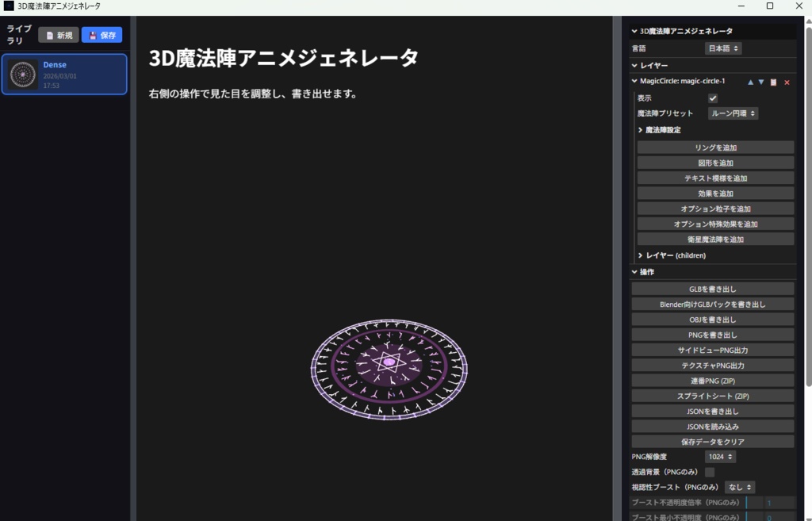This screenshot has height=521, width=812.
Task: Move magic-circle-1 layer down with blue arrow
Action: click(x=761, y=82)
